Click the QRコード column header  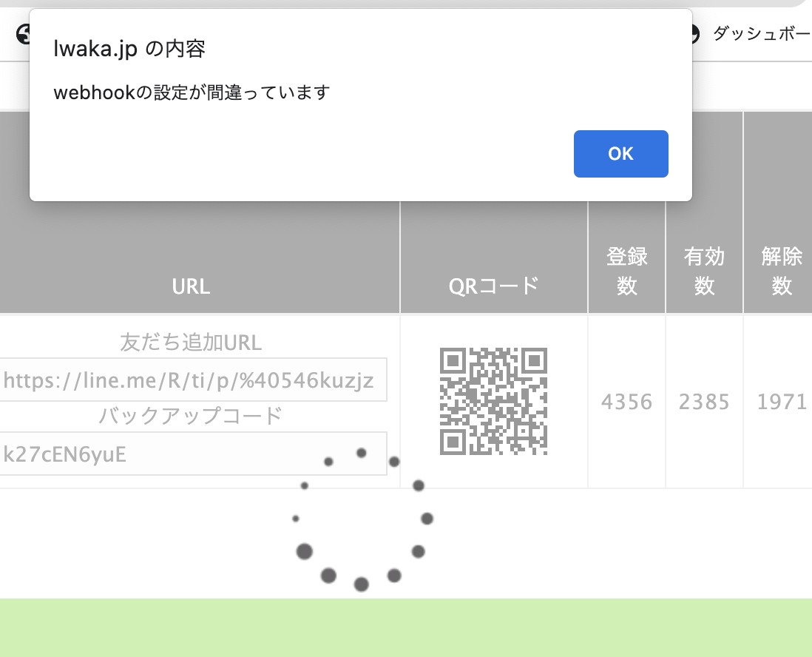493,286
